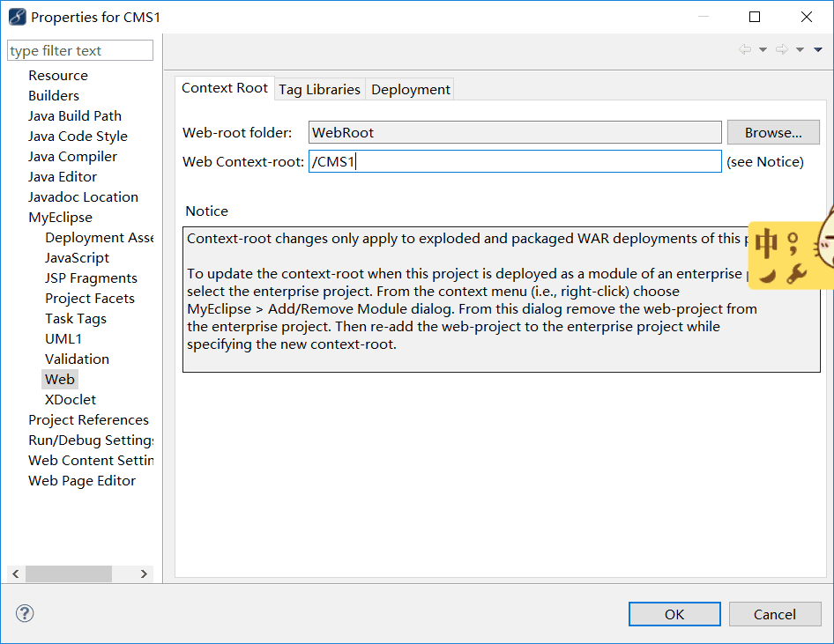Image resolution: width=834 pixels, height=644 pixels.
Task: Open Javadoc Location page
Action: click(84, 196)
